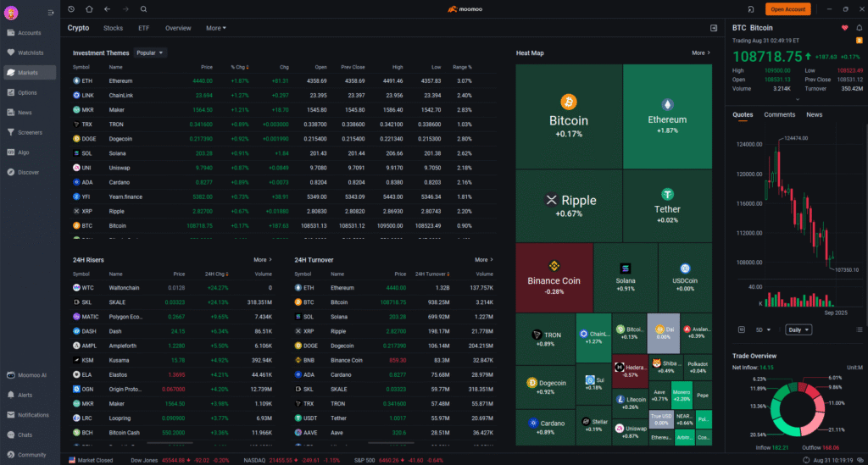Open chart display settings icon beside 5D
The image size is (868, 465).
click(742, 329)
